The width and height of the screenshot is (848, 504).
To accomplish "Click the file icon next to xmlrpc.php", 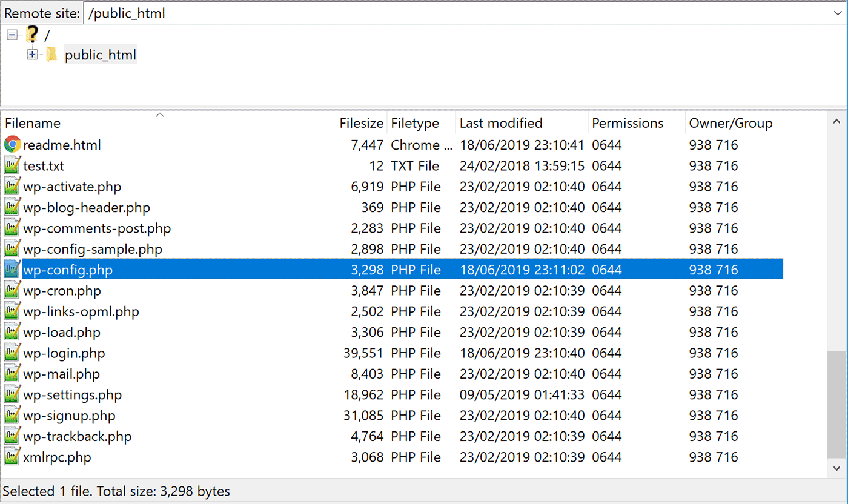I will click(x=13, y=457).
